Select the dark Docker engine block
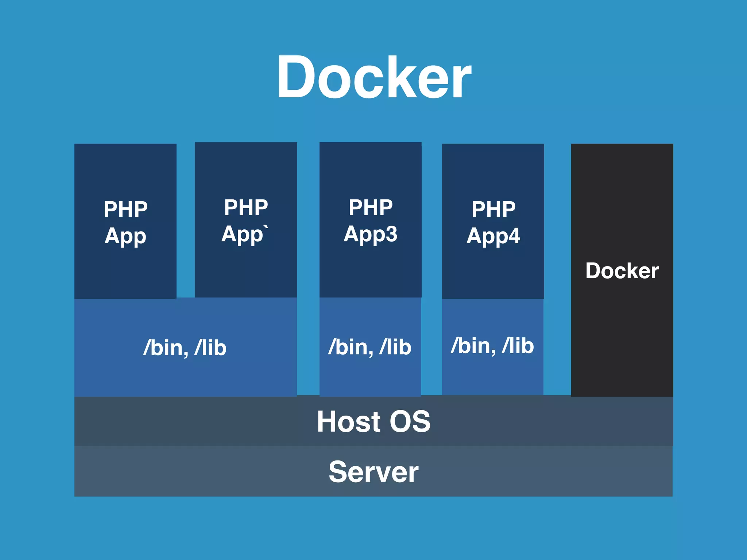 tap(622, 270)
